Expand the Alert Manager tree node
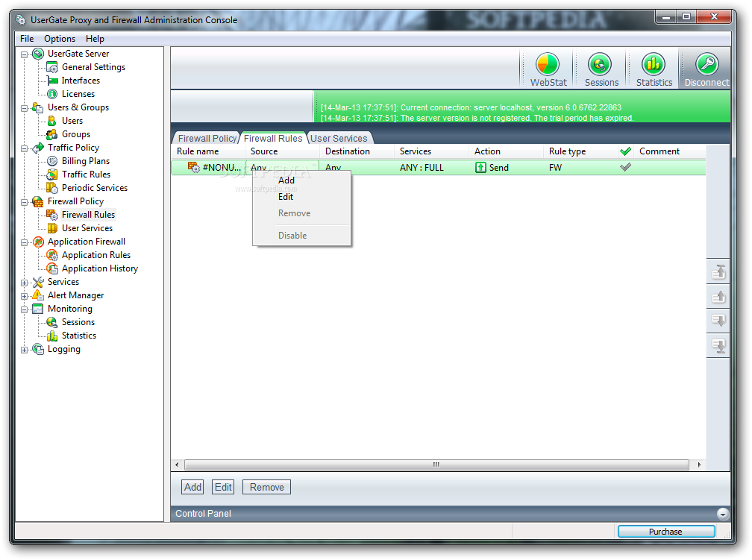 [24, 296]
